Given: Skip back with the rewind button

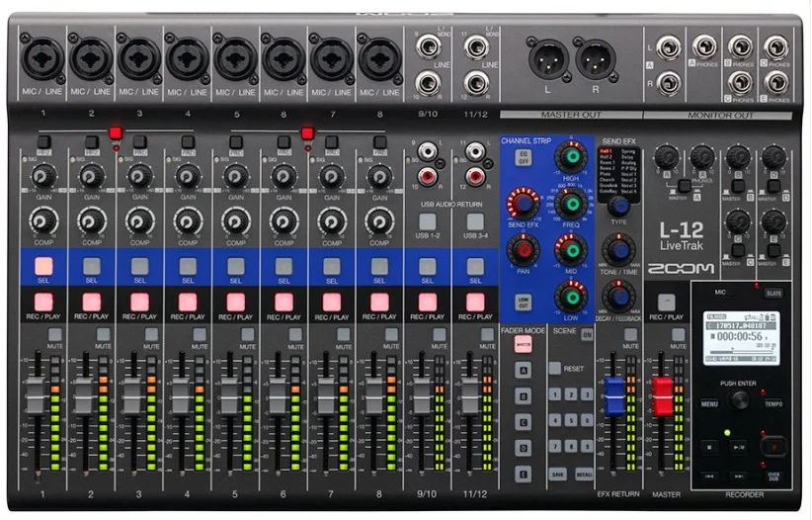Looking at the screenshot, I should (x=709, y=476).
